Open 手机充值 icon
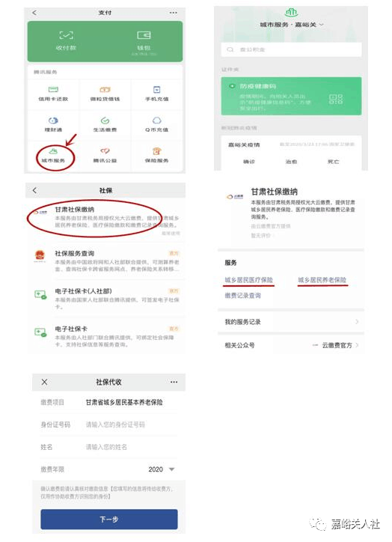 157,90
